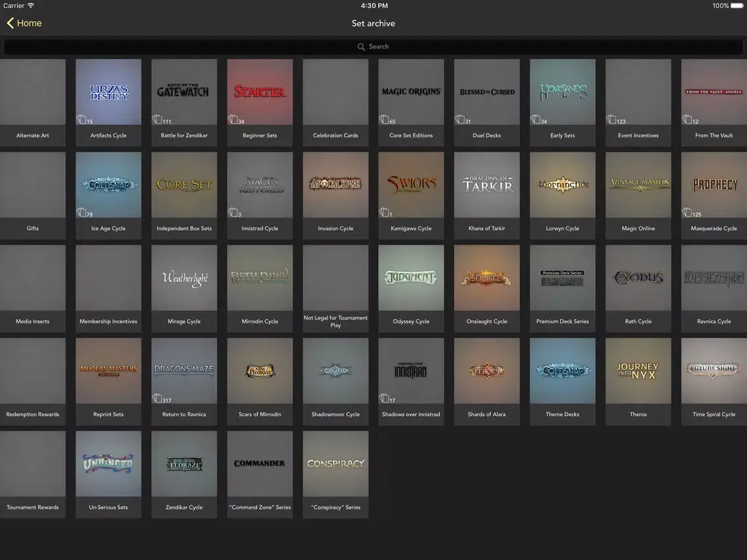Screen dimensions: 747x560
Task: Open Ice Age Cycle tile
Action: (x=108, y=195)
